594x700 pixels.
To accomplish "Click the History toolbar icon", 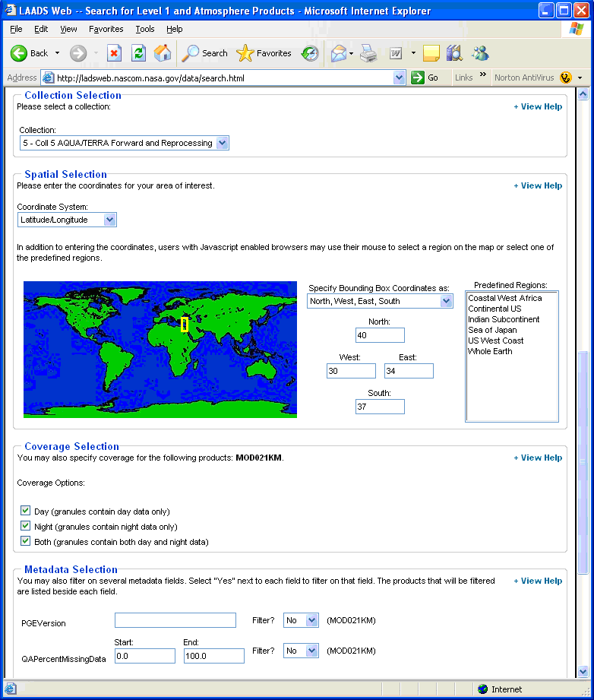I will [310, 53].
